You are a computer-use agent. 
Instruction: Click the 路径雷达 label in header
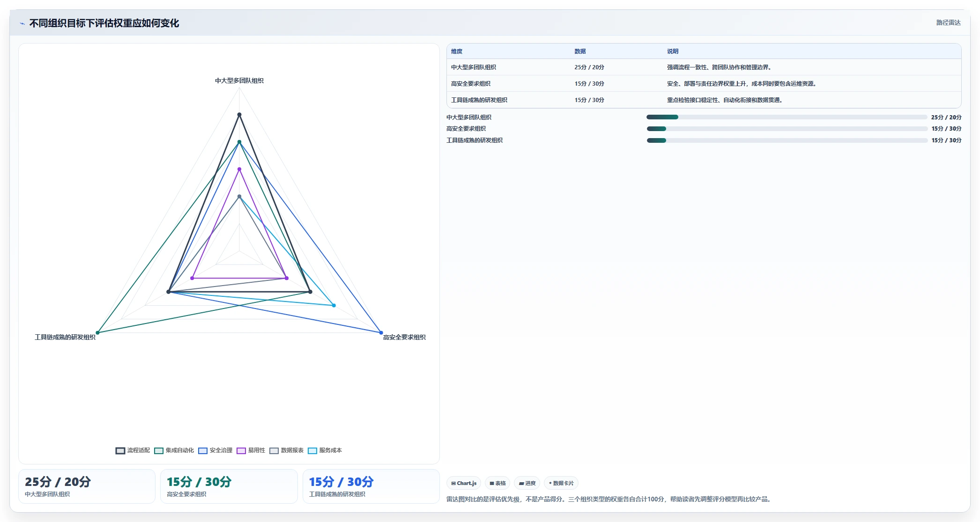[x=948, y=22]
